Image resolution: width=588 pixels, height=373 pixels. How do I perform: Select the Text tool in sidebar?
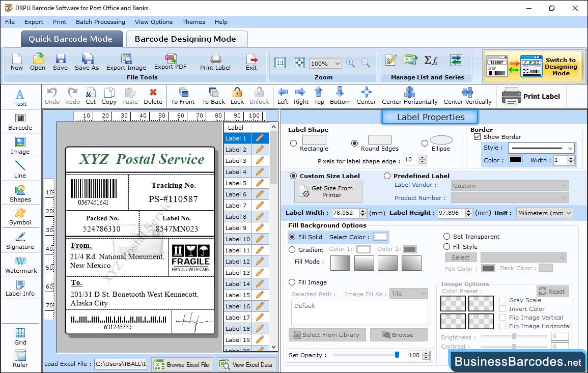click(x=20, y=98)
